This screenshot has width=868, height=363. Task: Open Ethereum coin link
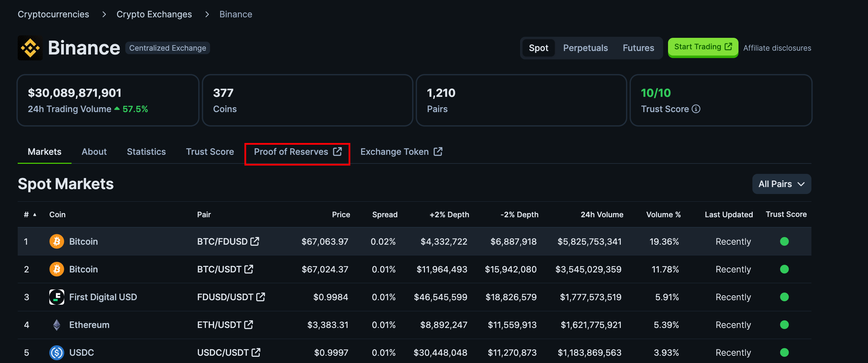coord(89,325)
